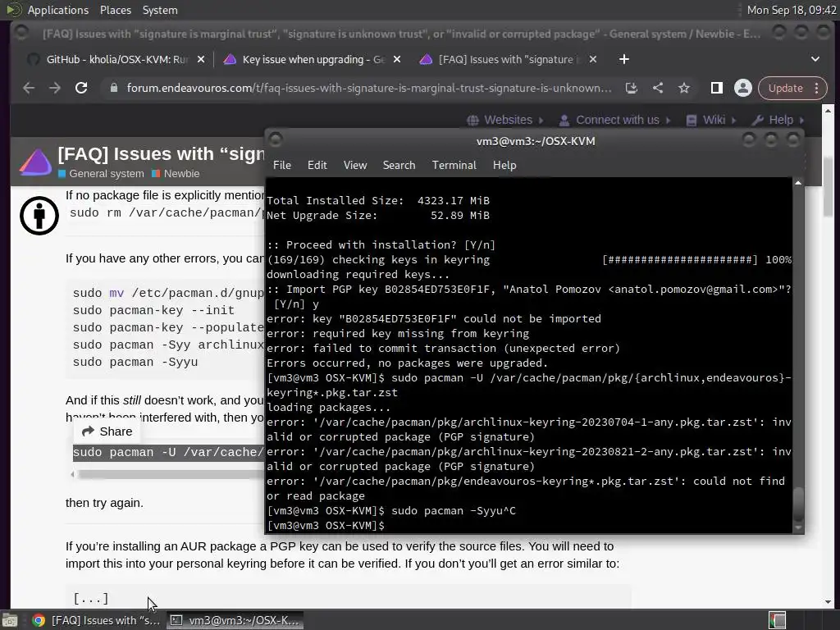Click the FAQ topic title heading

click(x=161, y=153)
